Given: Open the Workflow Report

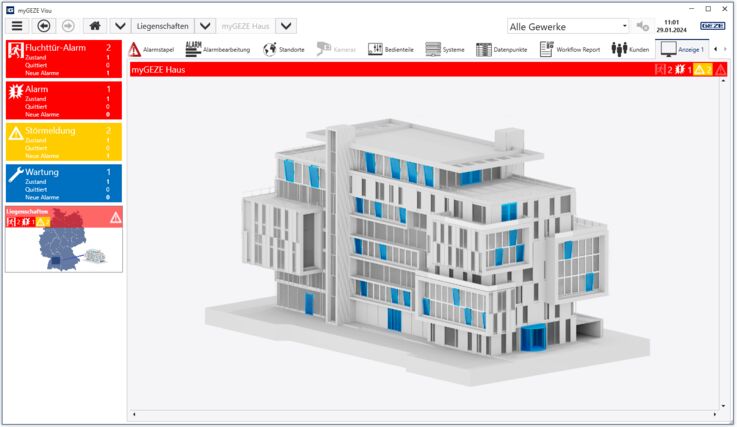Looking at the screenshot, I should click(570, 49).
